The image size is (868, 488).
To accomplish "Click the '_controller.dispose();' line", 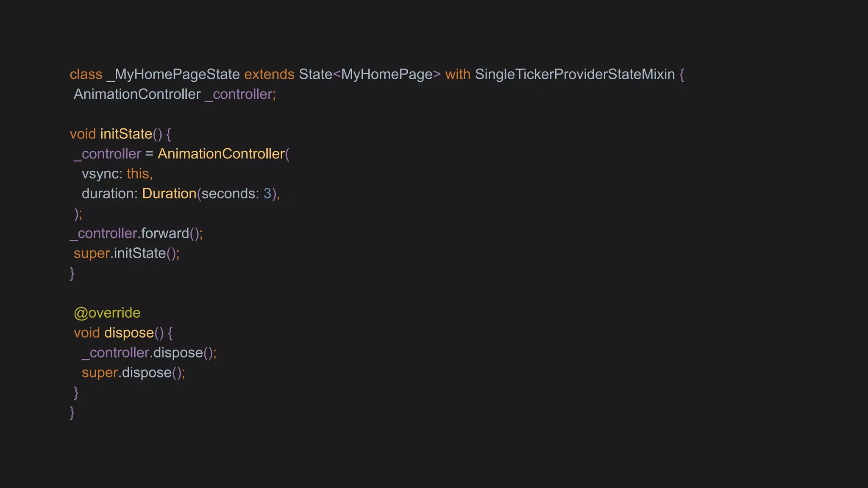I will click(149, 353).
